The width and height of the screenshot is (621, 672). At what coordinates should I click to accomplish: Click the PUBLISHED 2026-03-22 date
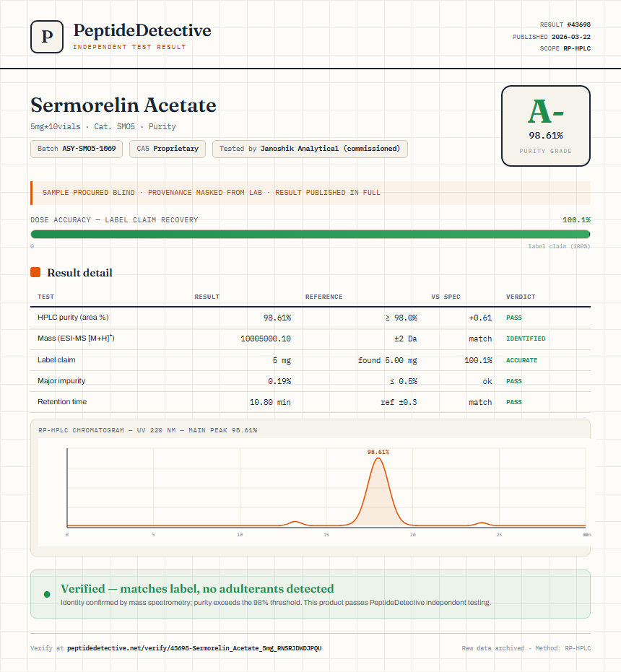click(551, 37)
